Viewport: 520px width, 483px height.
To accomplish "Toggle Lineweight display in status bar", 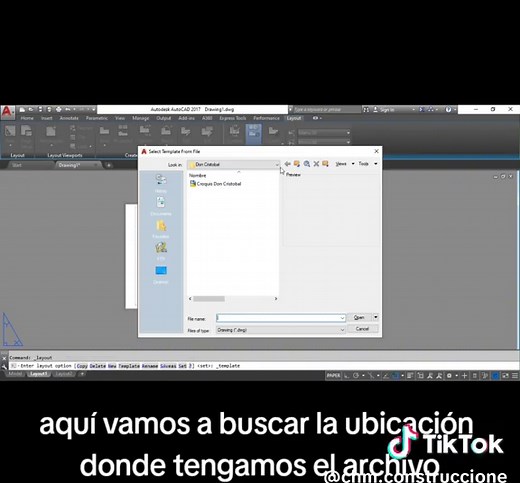I will tap(410, 376).
